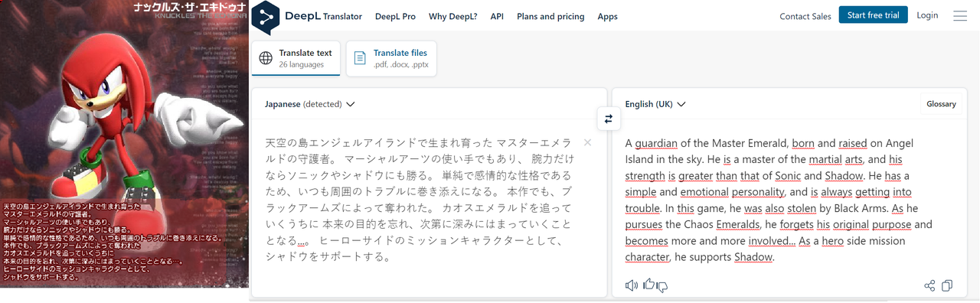Open the Apps page

pyautogui.click(x=608, y=16)
